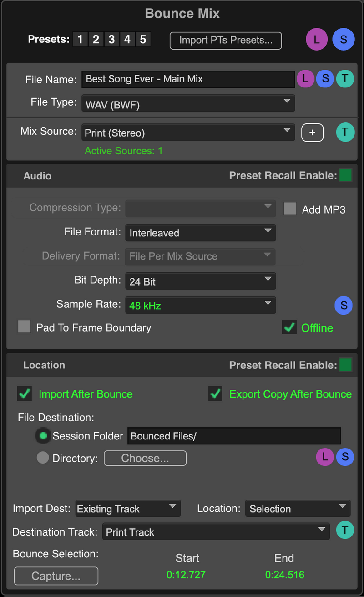Click the teal T badge beside Destination Track
364x597 pixels.
pos(345,530)
